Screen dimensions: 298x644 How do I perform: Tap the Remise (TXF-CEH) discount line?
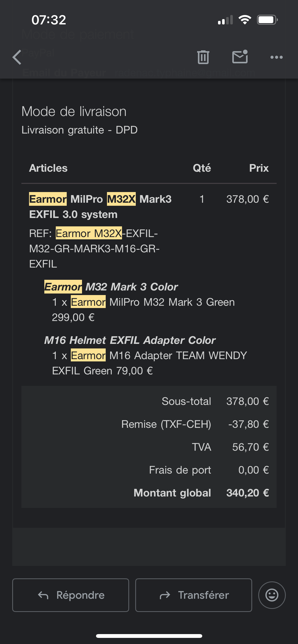[166, 424]
